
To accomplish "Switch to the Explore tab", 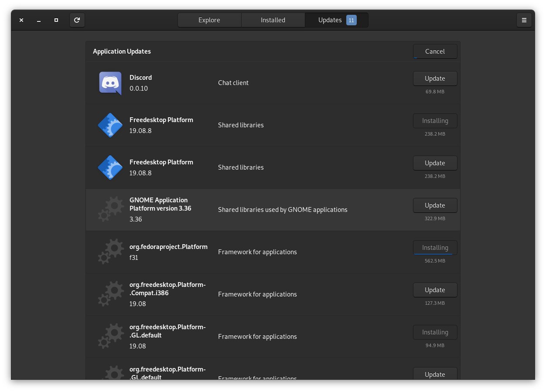I will click(209, 20).
